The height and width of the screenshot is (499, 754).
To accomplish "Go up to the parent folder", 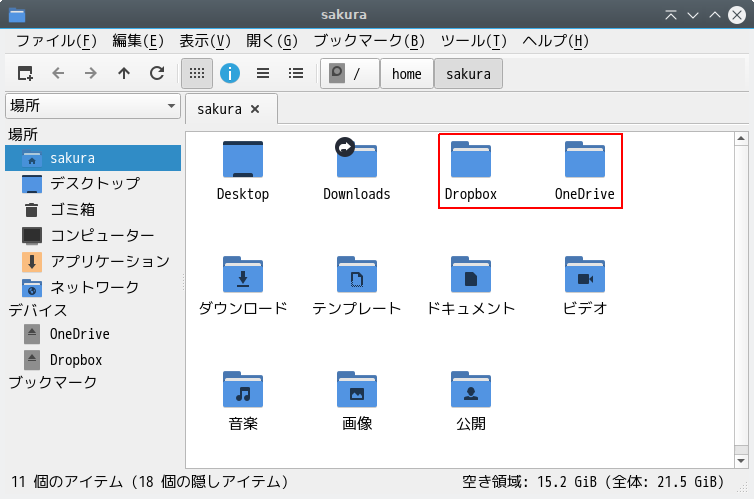I will click(x=124, y=73).
